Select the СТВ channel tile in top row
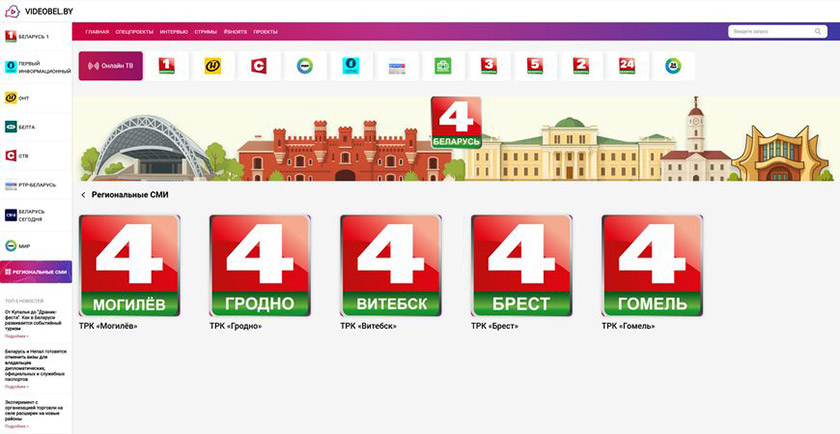 (258, 66)
